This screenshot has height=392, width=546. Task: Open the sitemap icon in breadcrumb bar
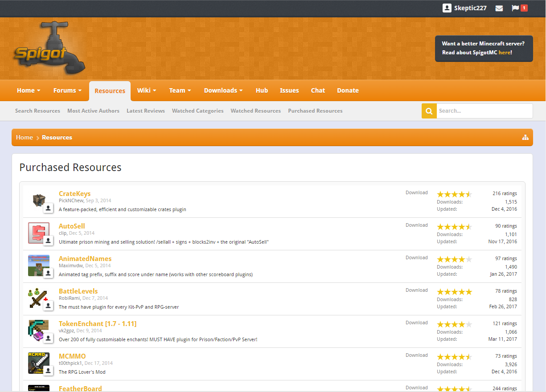click(x=525, y=137)
